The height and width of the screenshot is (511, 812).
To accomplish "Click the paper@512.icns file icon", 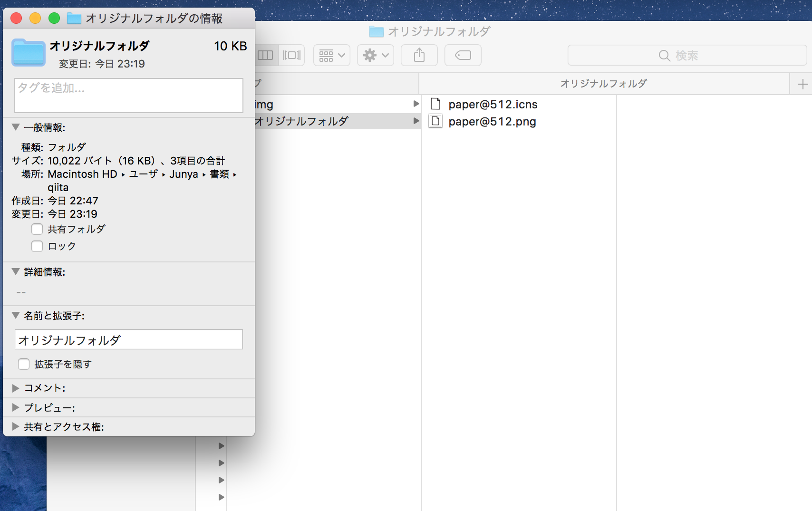I will click(435, 104).
